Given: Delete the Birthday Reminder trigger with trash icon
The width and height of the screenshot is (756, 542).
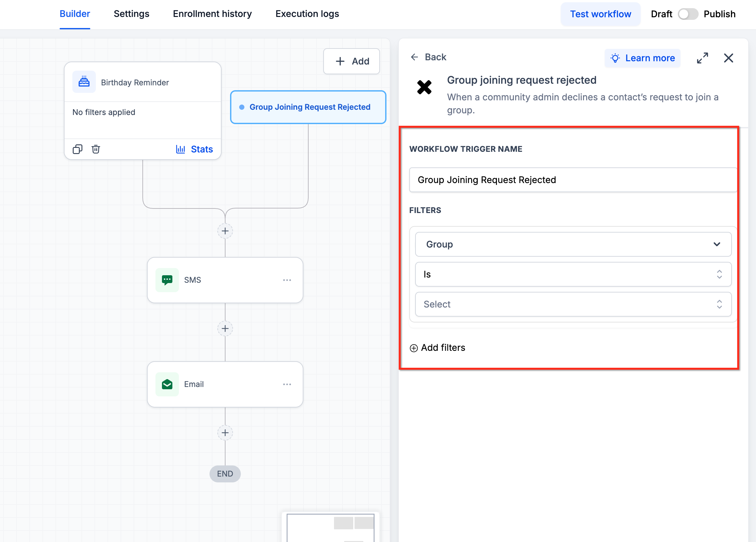Looking at the screenshot, I should (x=96, y=149).
